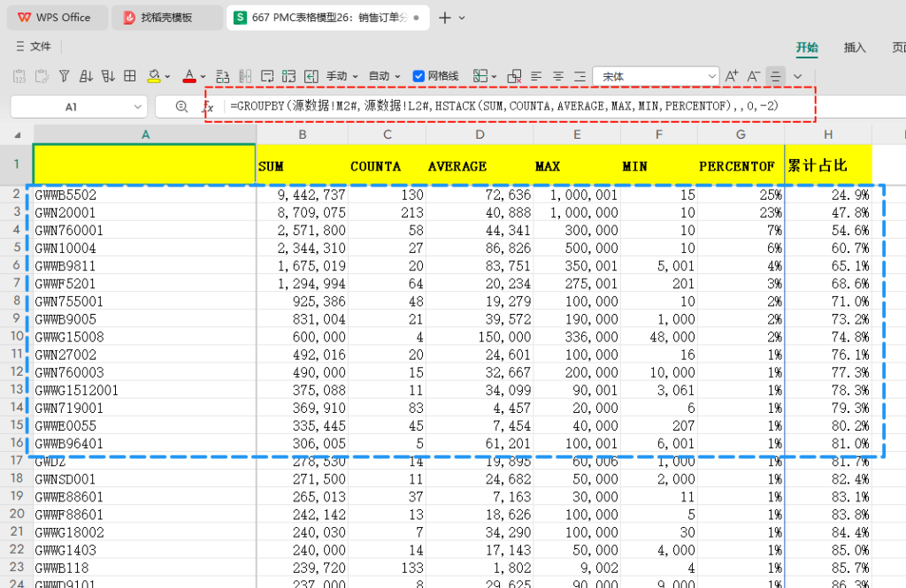
Task: Click the select-all corner triangle
Action: pyautogui.click(x=18, y=134)
